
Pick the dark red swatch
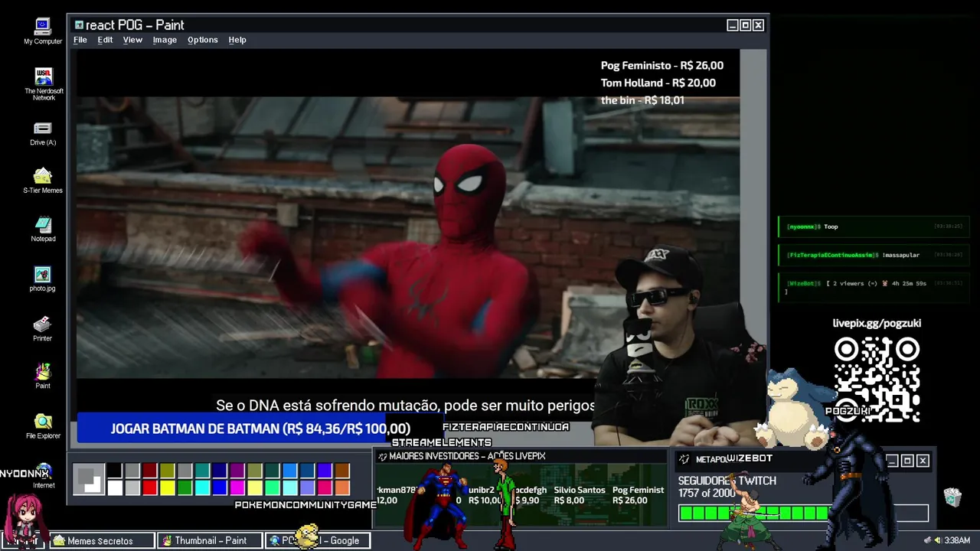pos(149,471)
